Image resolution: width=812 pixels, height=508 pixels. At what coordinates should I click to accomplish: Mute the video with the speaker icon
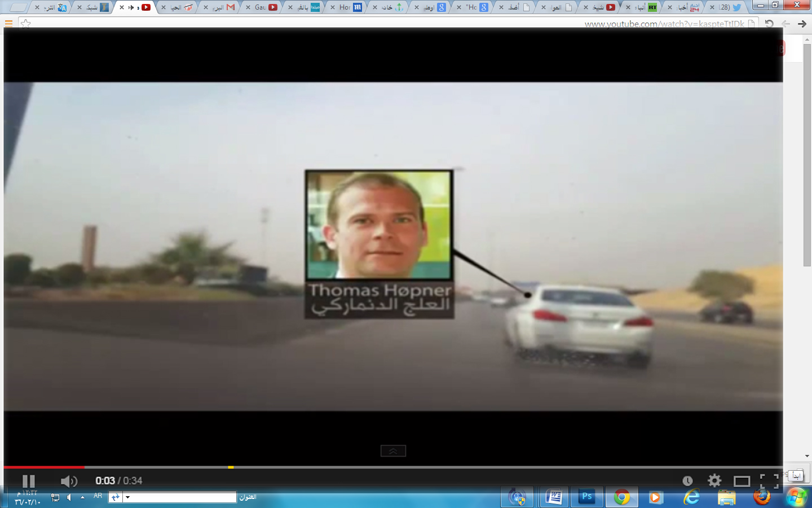[69, 481]
